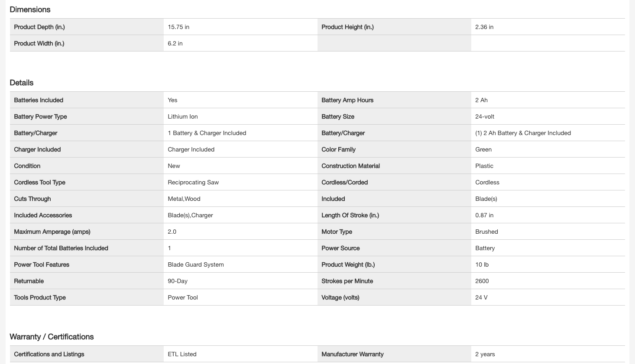
Task: Select the 90-Day Returnable value
Action: (178, 281)
